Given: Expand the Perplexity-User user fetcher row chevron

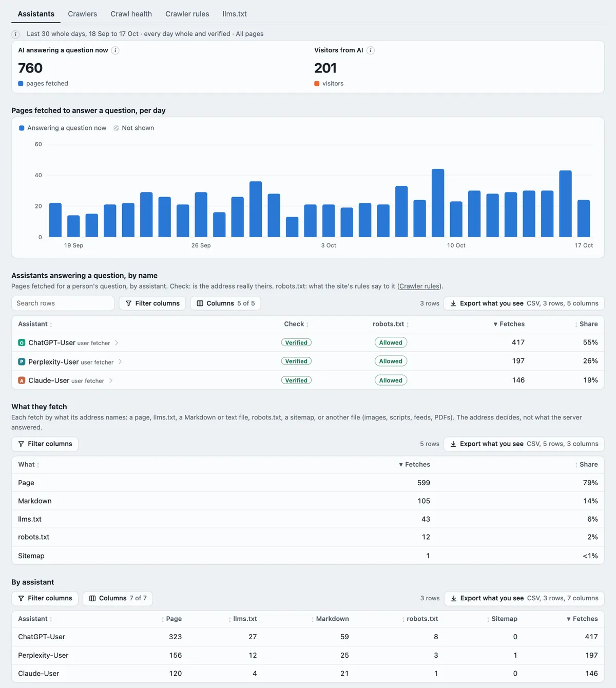Looking at the screenshot, I should point(120,361).
